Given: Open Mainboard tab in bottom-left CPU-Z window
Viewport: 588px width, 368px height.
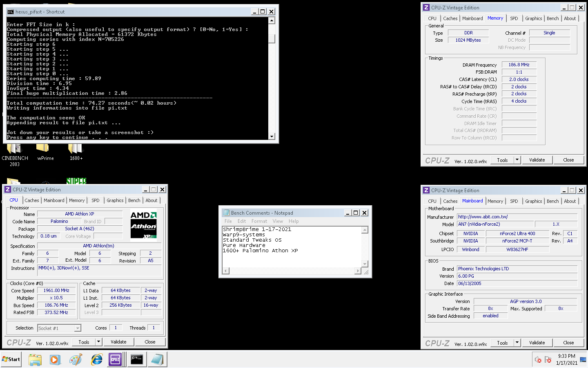Looking at the screenshot, I should coord(54,200).
